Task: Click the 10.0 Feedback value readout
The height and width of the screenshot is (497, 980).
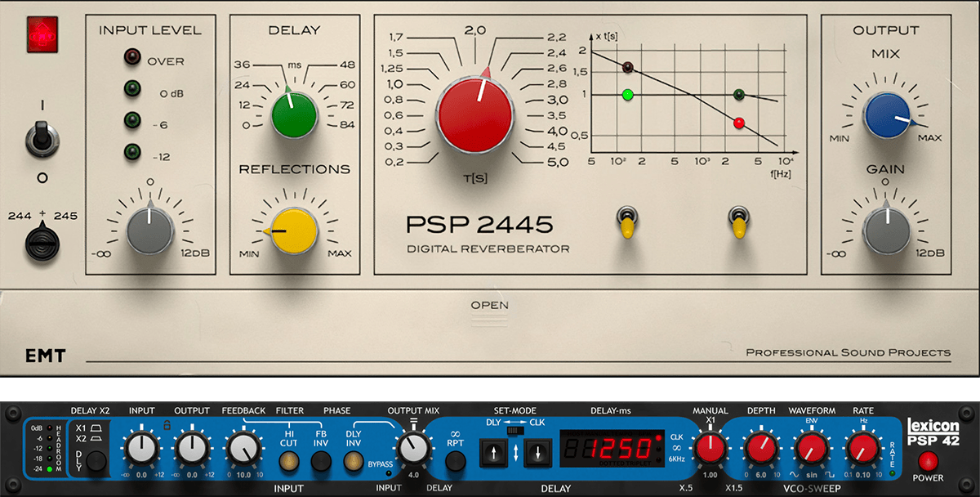Action: [243, 475]
